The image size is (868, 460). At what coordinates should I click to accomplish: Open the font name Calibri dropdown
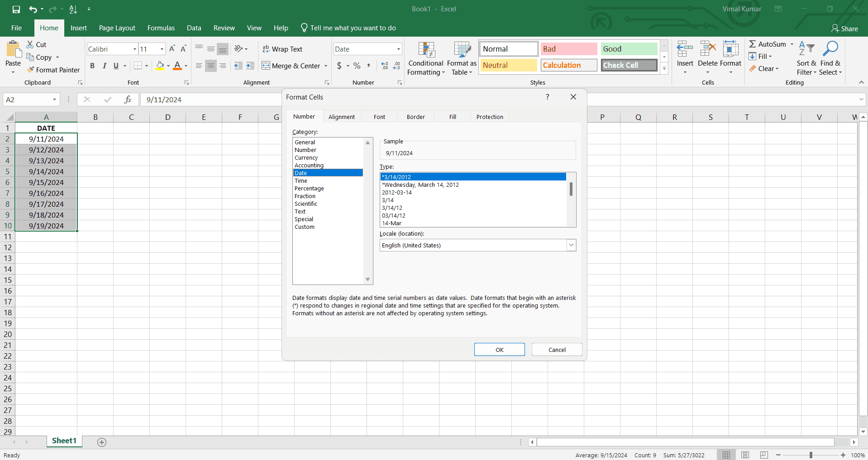(134, 49)
